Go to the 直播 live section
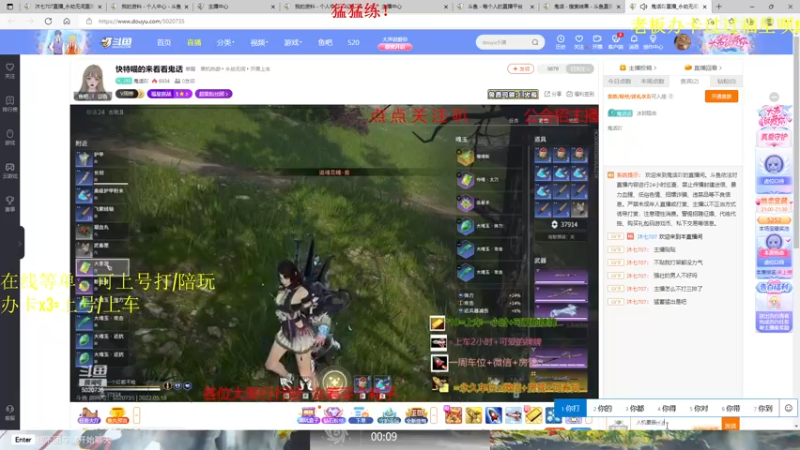 coord(194,42)
